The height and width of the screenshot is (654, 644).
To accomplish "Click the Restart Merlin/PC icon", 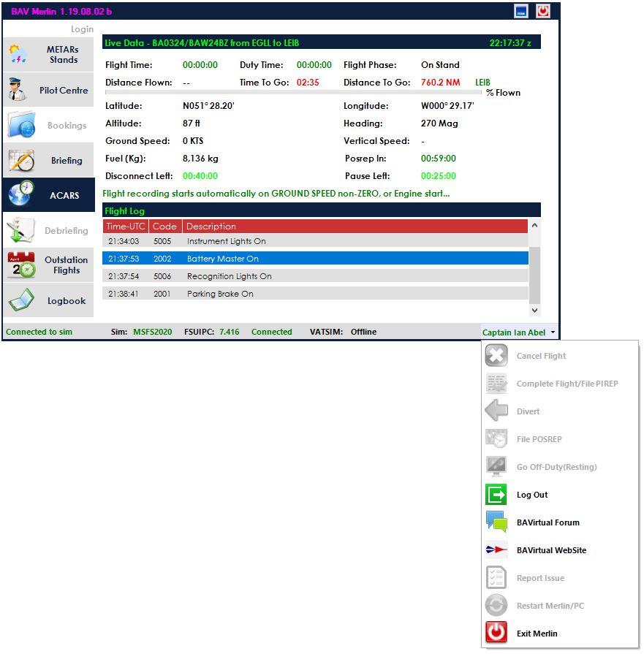I will point(496,605).
